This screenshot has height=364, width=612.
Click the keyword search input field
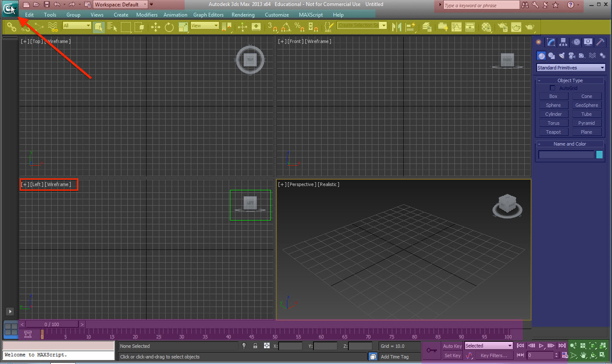(481, 5)
